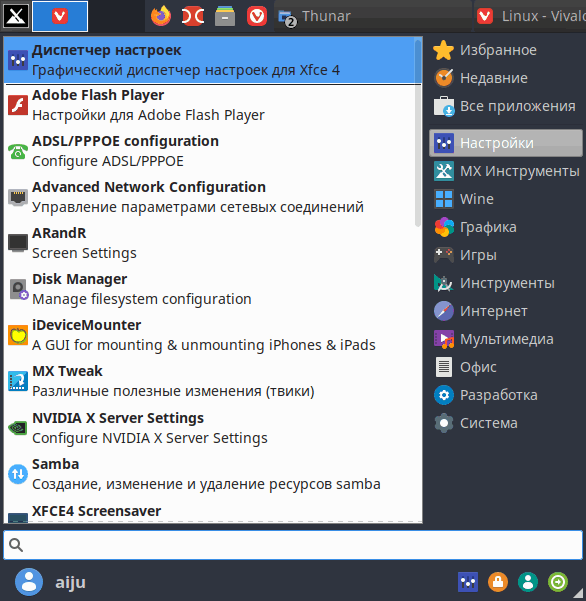Click the Disk Manager icon
Image resolution: width=586 pixels, height=601 pixels.
click(x=18, y=289)
